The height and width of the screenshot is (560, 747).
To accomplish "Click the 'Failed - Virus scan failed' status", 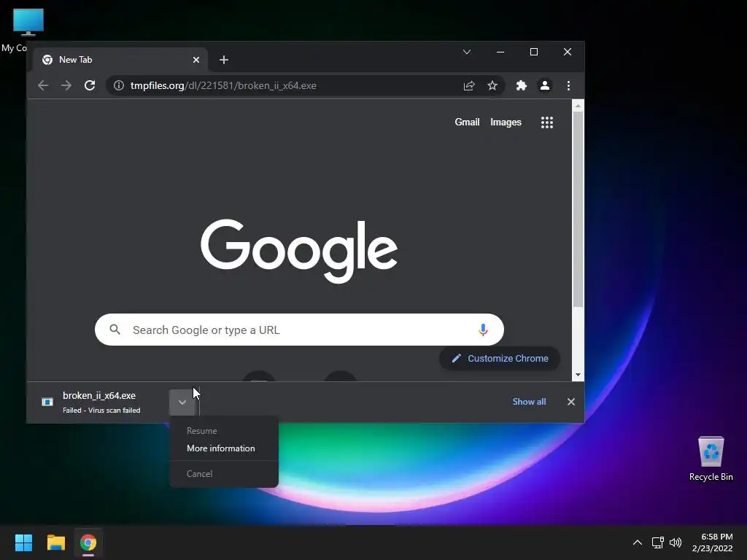I will pyautogui.click(x=101, y=411).
